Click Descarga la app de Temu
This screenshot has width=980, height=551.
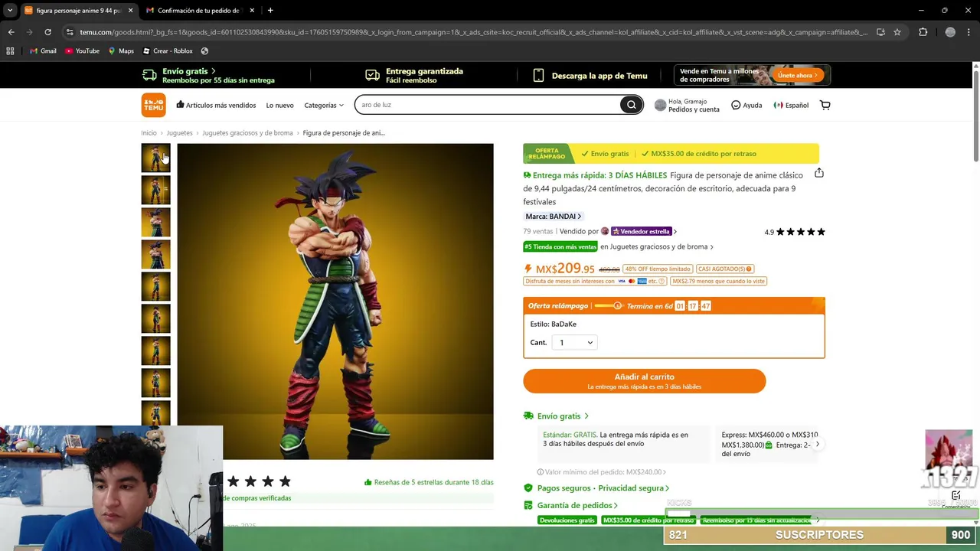pos(590,76)
